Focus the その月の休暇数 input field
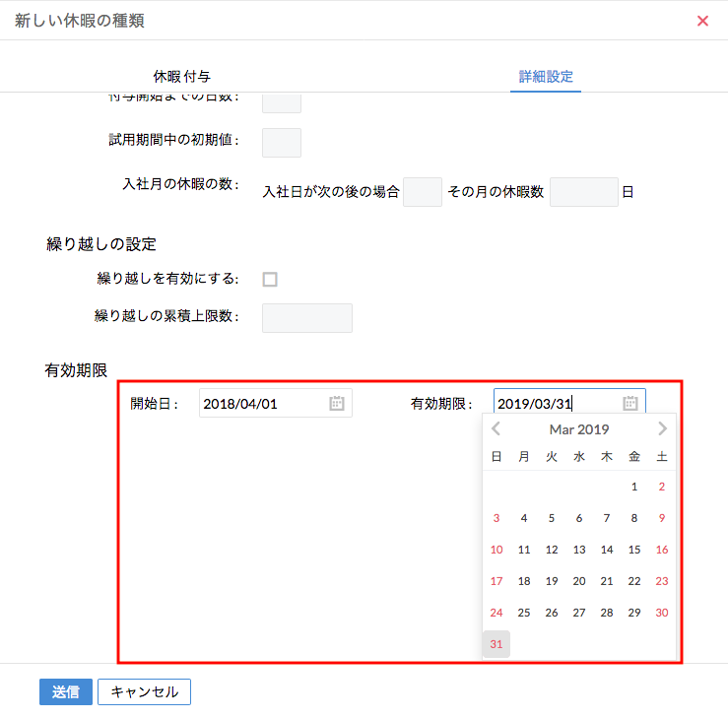Image resolution: width=728 pixels, height=719 pixels. [x=584, y=192]
